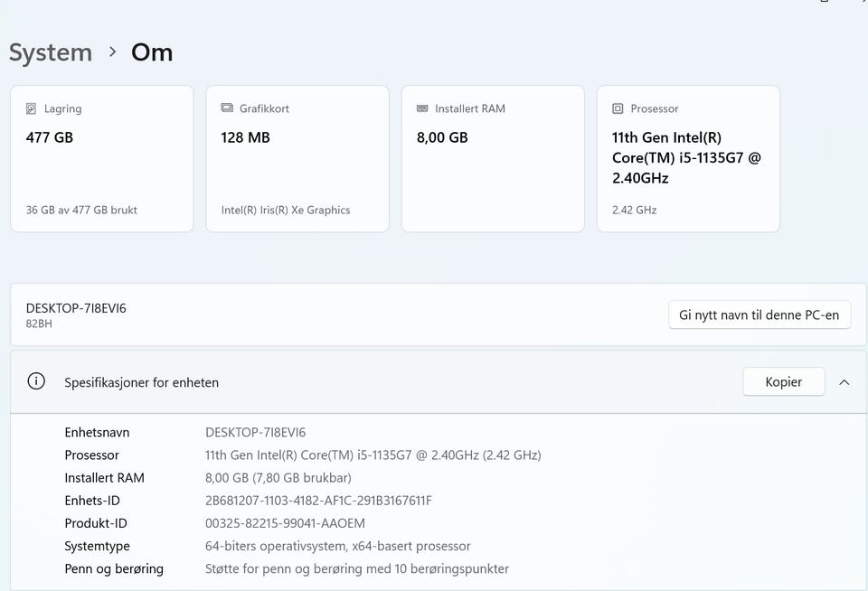Click the Produkt-ID value text

285,523
